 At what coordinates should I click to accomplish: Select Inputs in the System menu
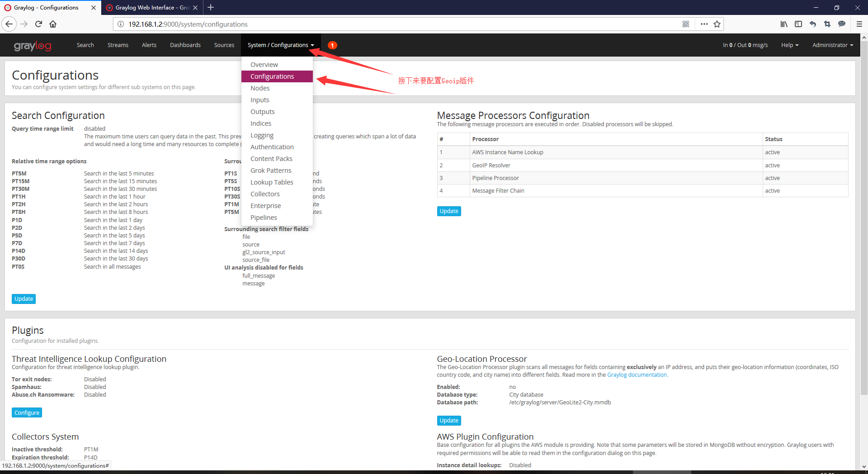point(277,100)
